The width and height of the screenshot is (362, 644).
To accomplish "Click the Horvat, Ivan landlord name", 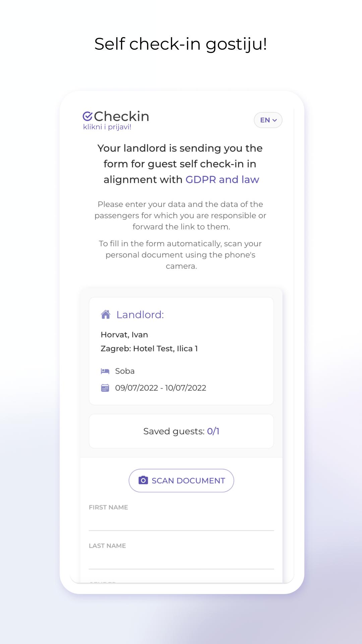I will [x=124, y=335].
